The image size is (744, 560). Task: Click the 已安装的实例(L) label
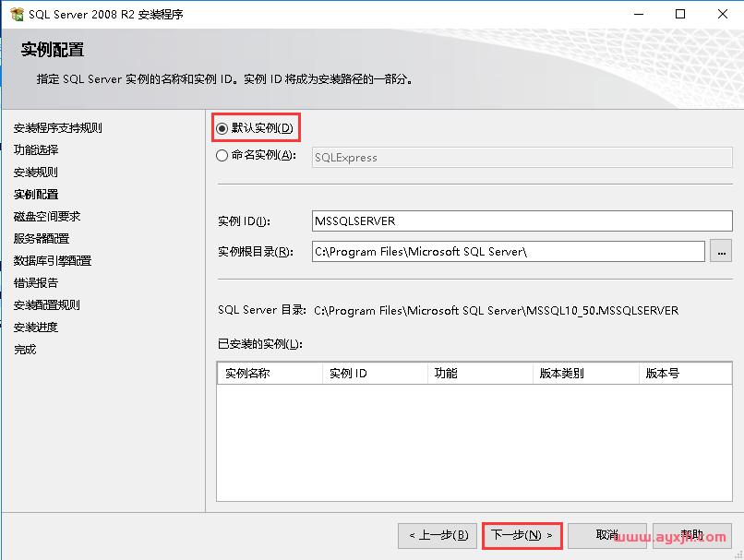260,344
